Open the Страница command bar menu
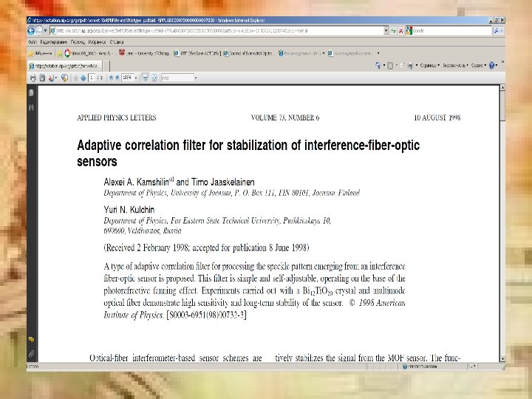532x399 pixels. click(429, 65)
